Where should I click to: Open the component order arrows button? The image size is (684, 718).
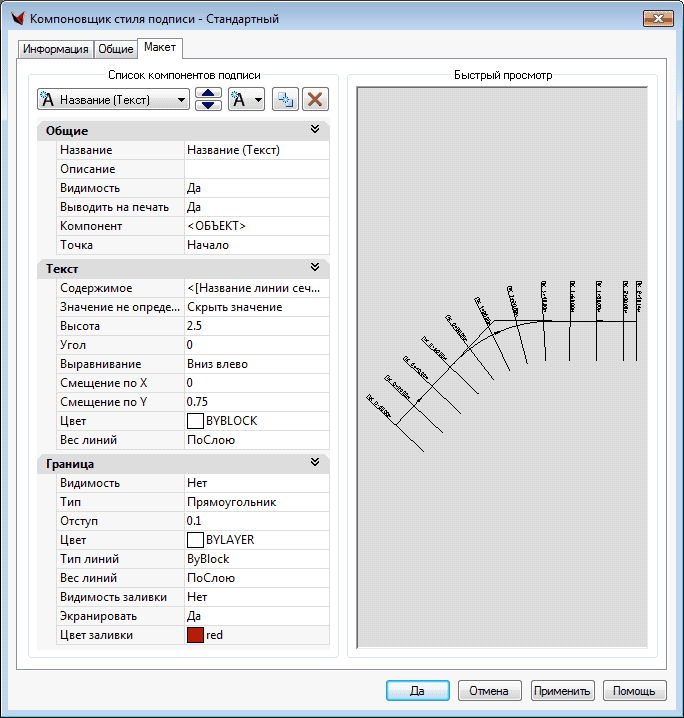[x=208, y=99]
